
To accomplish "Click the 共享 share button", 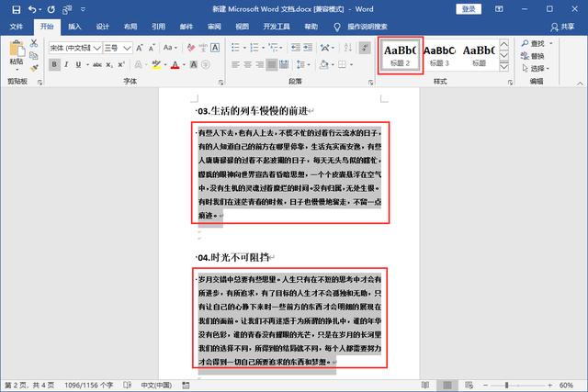I will pos(562,27).
